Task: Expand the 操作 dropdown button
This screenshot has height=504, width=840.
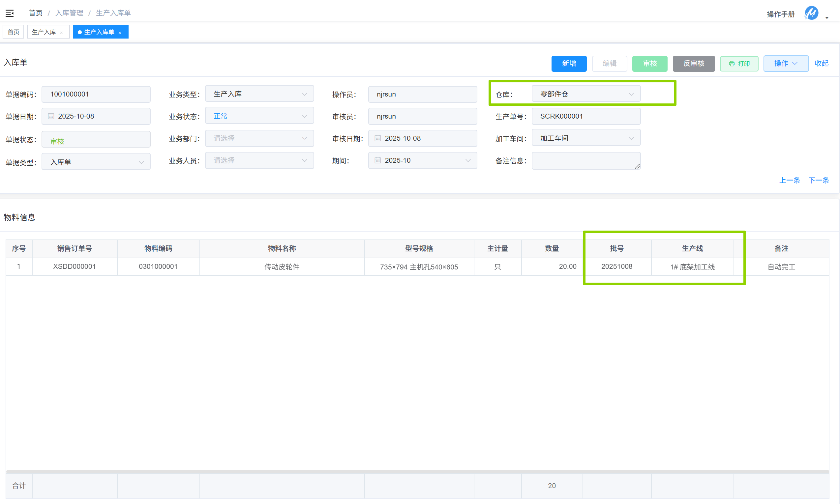Action: 786,64
